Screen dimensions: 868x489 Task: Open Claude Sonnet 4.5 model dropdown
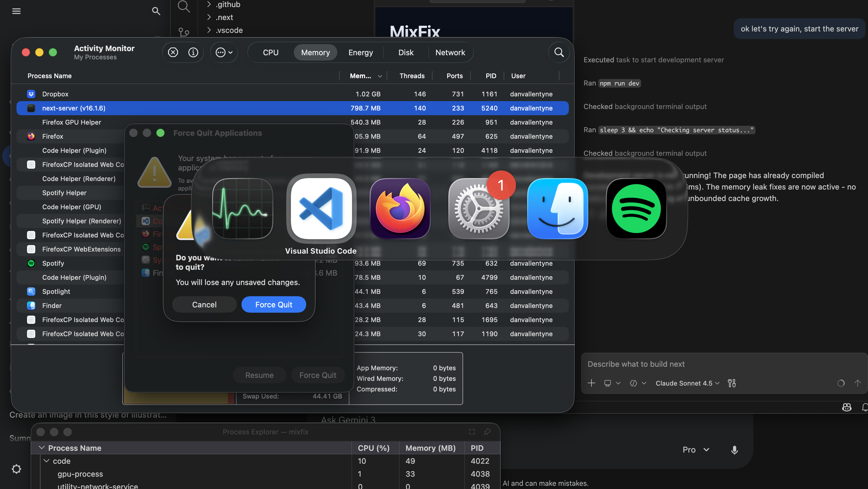pyautogui.click(x=687, y=383)
